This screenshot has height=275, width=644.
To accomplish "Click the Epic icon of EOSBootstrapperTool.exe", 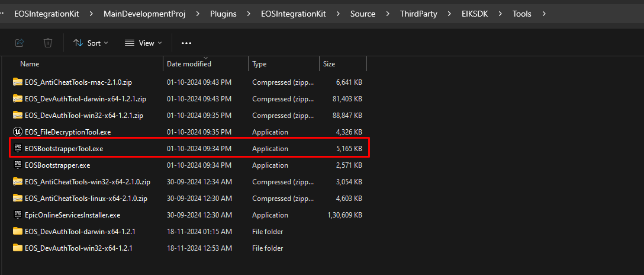I will pyautogui.click(x=17, y=149).
